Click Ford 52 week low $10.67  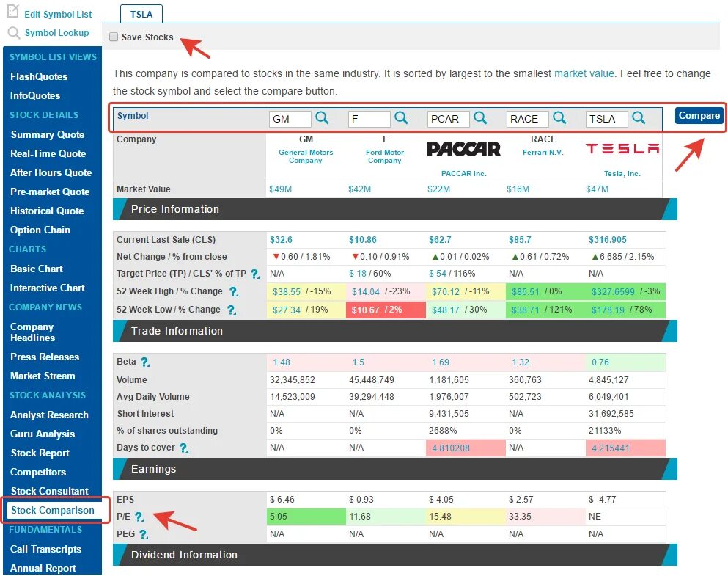[365, 310]
